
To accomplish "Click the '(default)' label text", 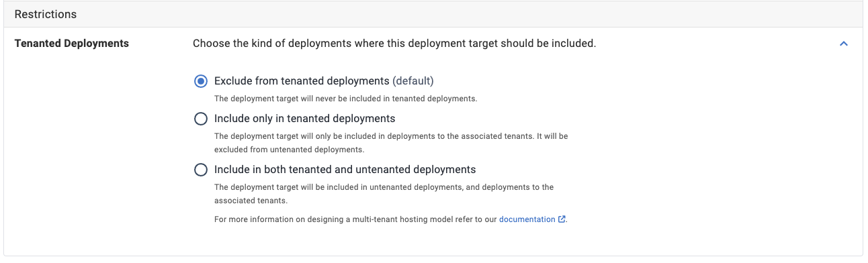I will click(x=413, y=81).
